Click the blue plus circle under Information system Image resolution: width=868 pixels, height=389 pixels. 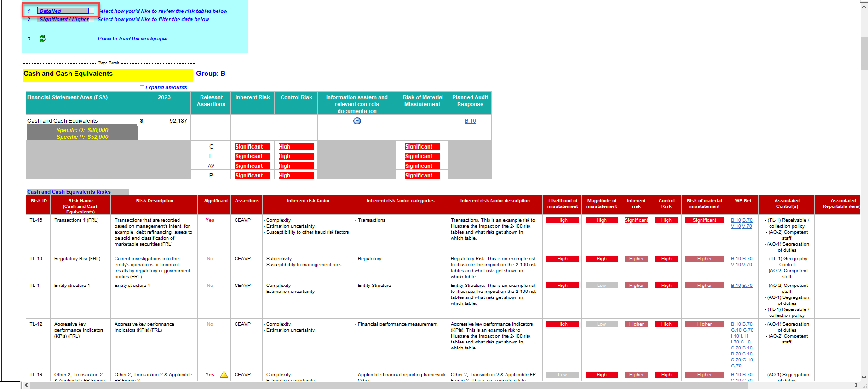(357, 121)
